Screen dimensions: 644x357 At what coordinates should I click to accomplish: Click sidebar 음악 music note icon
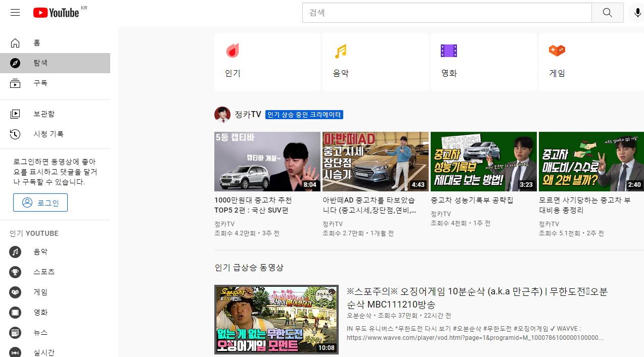(15, 252)
